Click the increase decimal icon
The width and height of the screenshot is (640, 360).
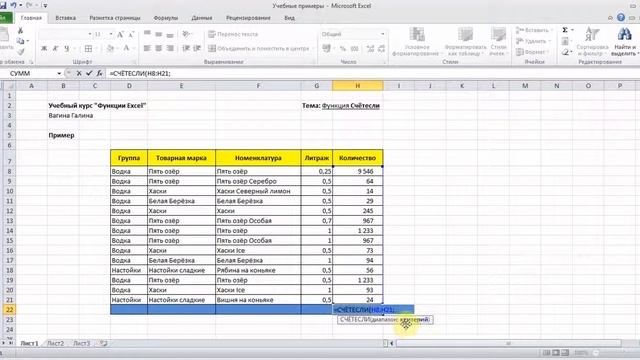coord(370,49)
